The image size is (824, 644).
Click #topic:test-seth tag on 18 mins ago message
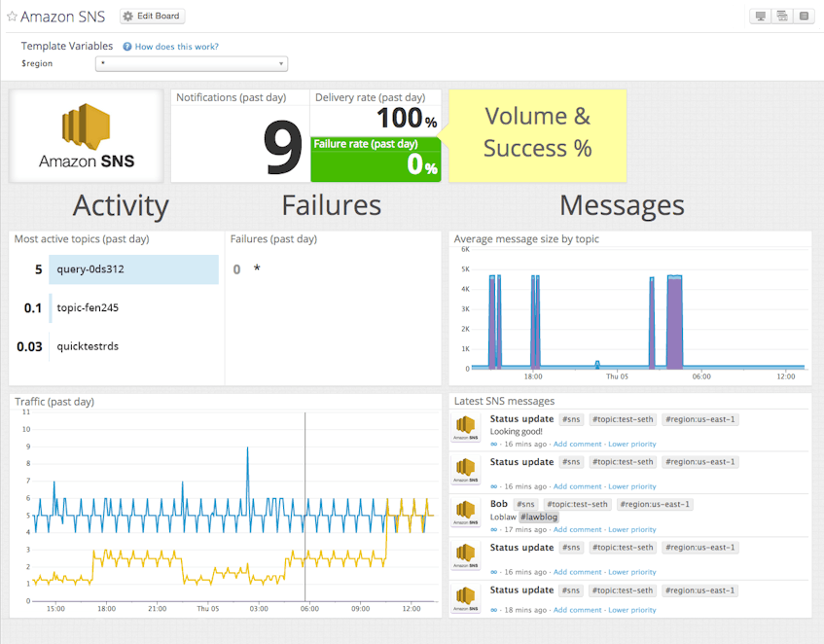point(623,590)
